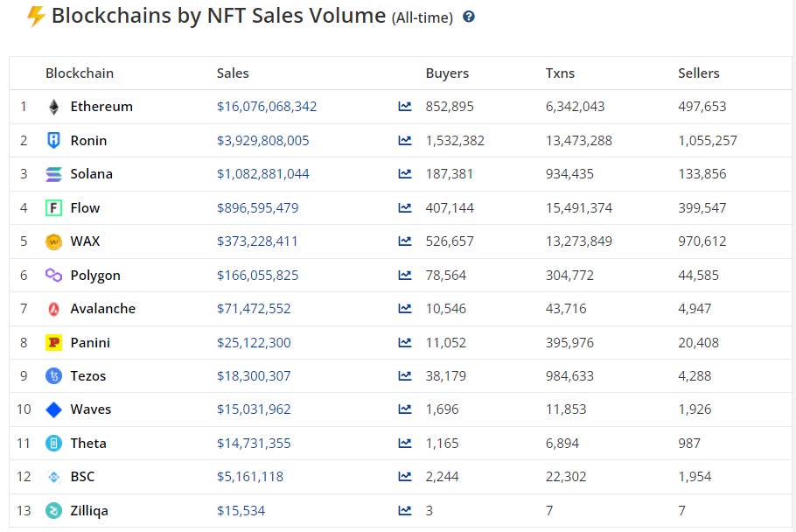
Task: Open the BSC blockchain name link
Action: click(x=83, y=477)
